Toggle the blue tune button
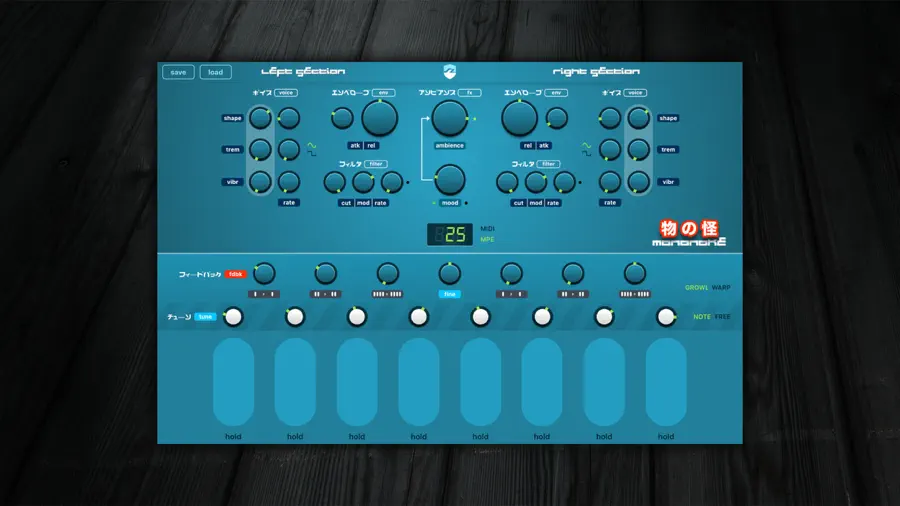This screenshot has width=900, height=506. click(x=205, y=317)
